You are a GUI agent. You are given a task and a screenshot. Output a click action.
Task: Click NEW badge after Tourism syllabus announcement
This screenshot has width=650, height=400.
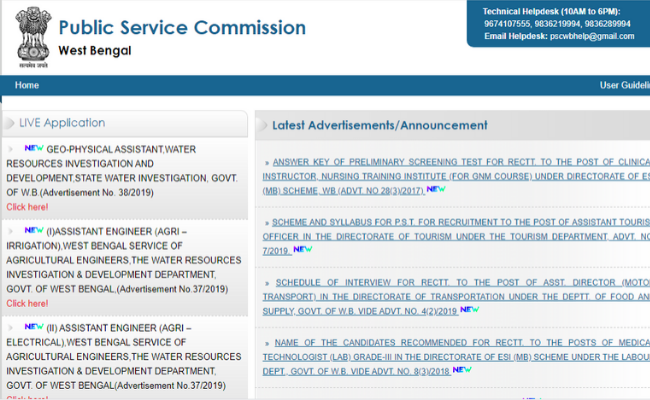303,248
